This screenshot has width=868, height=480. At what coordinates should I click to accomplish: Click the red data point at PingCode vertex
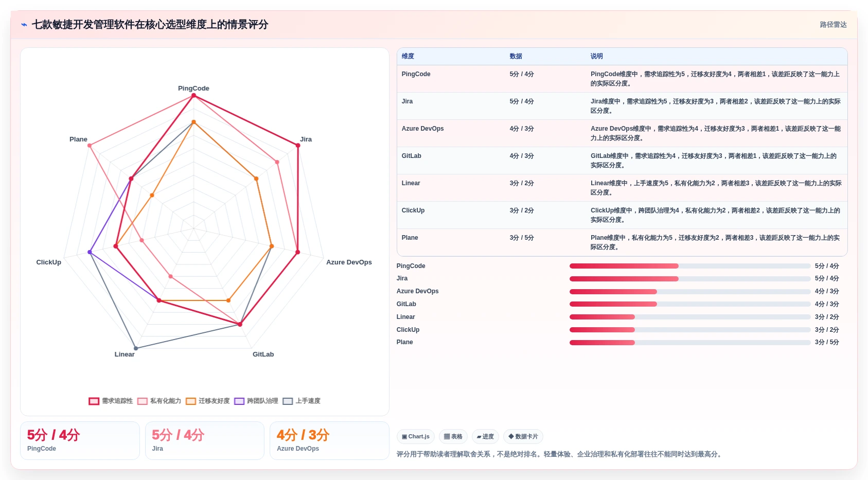[194, 96]
